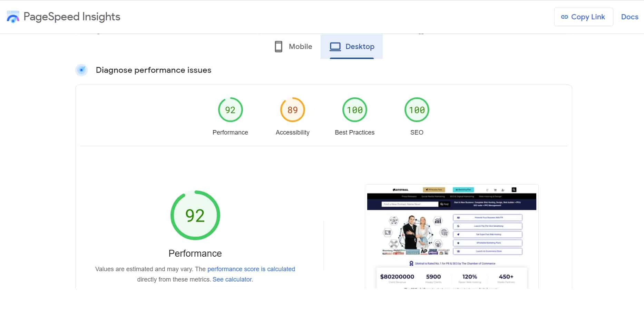Open the performance score is calculated link

[x=251, y=269]
